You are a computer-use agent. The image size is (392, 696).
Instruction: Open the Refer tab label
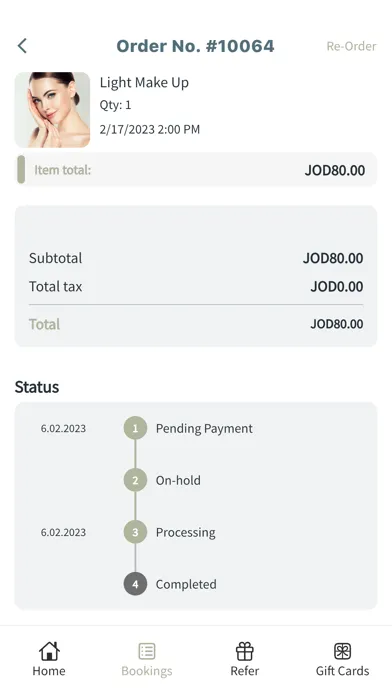245,671
